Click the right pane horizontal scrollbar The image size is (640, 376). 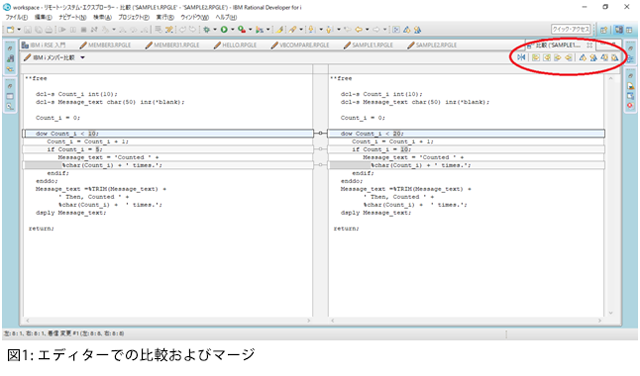466,321
